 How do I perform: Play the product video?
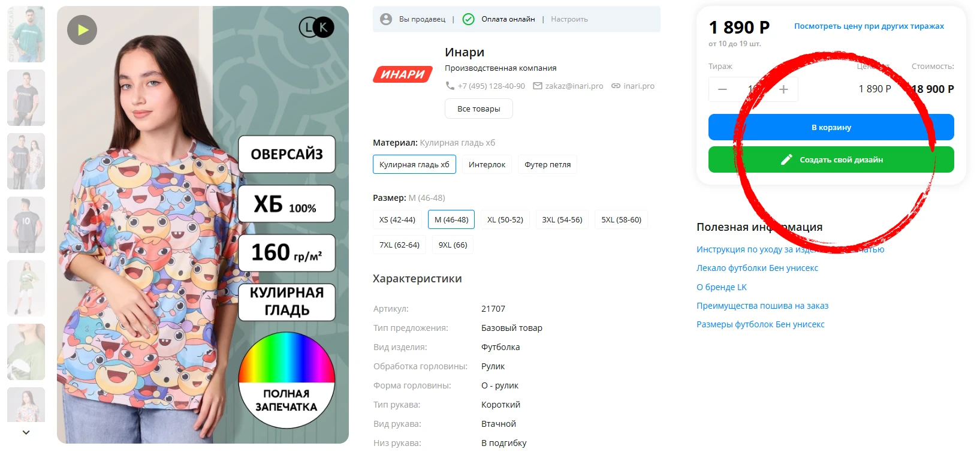click(82, 30)
